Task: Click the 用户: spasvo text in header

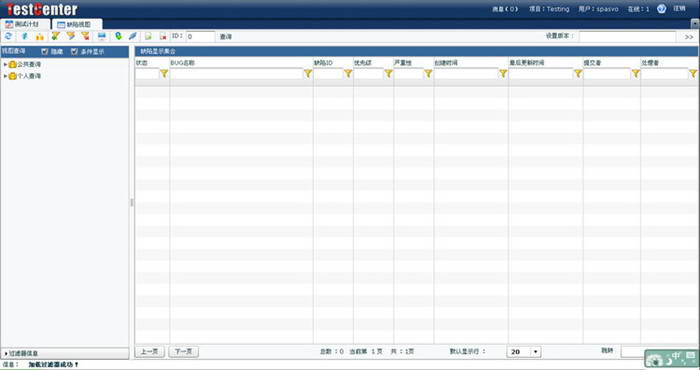Action: click(x=598, y=9)
